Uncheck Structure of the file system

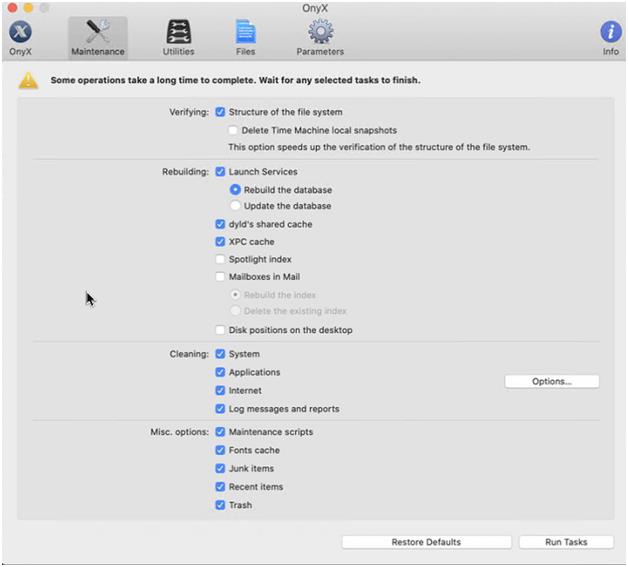click(220, 112)
